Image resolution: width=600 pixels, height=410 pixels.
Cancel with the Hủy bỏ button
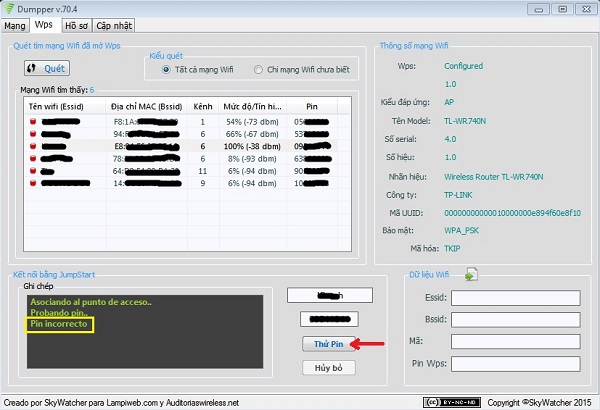(x=328, y=368)
